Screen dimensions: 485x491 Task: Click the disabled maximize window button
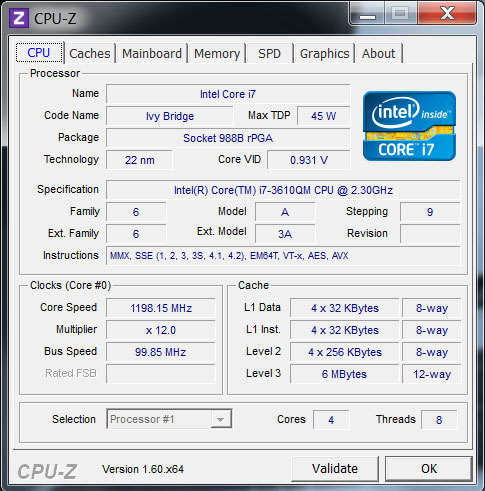point(401,14)
